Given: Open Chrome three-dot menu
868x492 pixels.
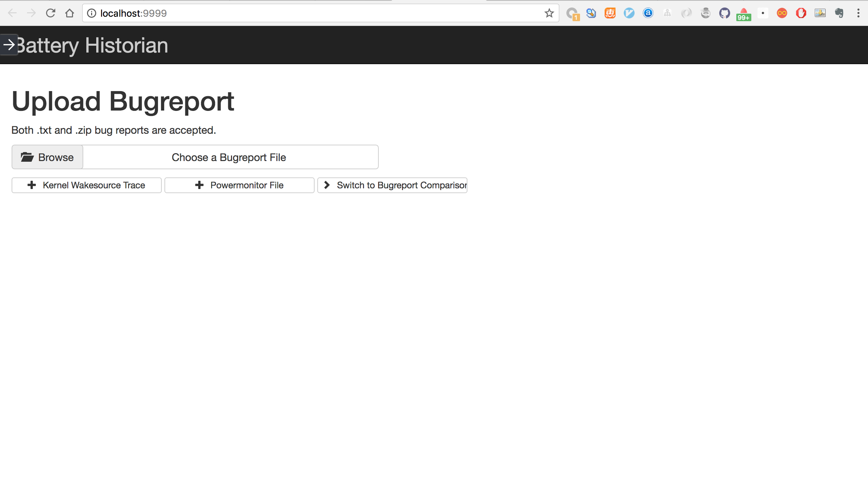Looking at the screenshot, I should coord(858,13).
